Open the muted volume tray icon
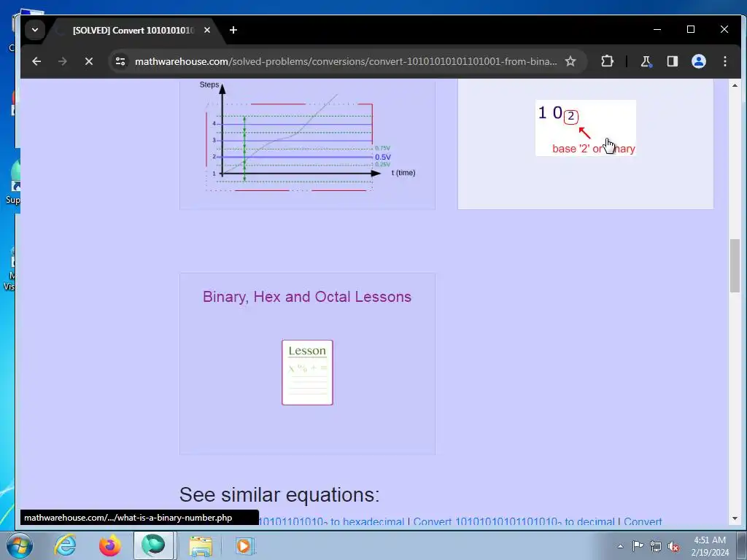The image size is (747, 560). pyautogui.click(x=673, y=546)
